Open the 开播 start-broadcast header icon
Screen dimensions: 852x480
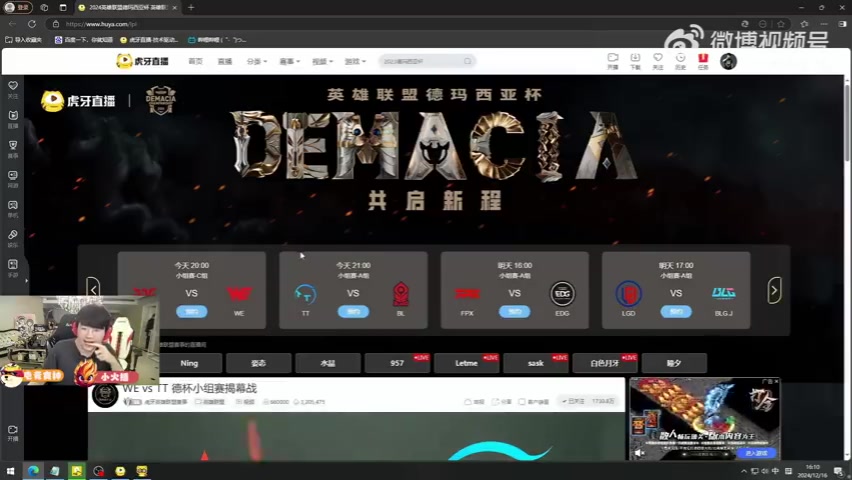tap(612, 61)
